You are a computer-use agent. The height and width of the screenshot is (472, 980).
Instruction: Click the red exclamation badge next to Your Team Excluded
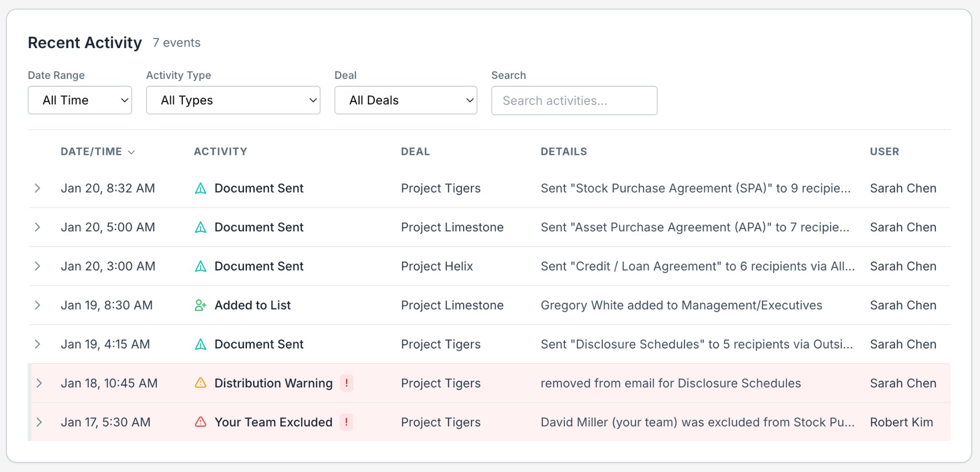pos(347,422)
